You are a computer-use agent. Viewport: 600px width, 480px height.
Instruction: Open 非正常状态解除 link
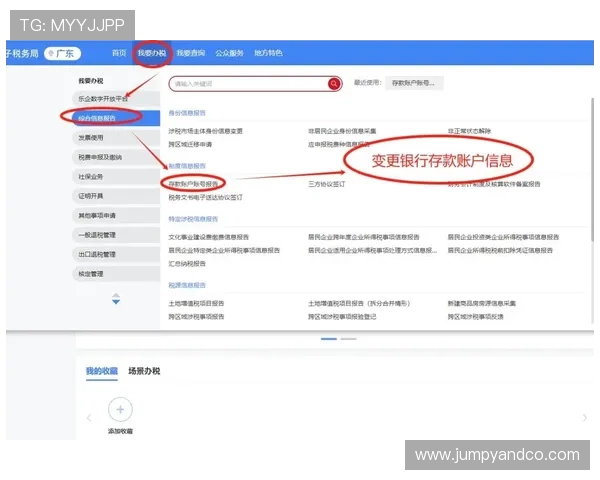point(470,131)
